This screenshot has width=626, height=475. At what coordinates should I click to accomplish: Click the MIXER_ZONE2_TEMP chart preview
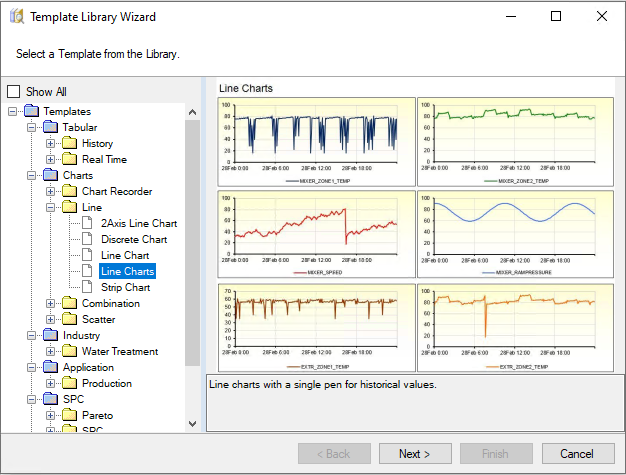[x=515, y=142]
